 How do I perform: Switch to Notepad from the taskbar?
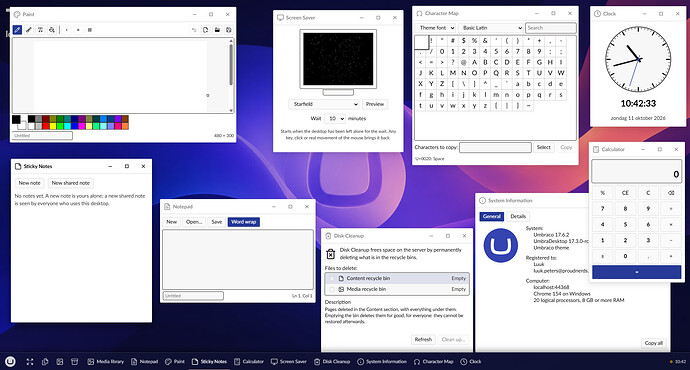click(144, 362)
